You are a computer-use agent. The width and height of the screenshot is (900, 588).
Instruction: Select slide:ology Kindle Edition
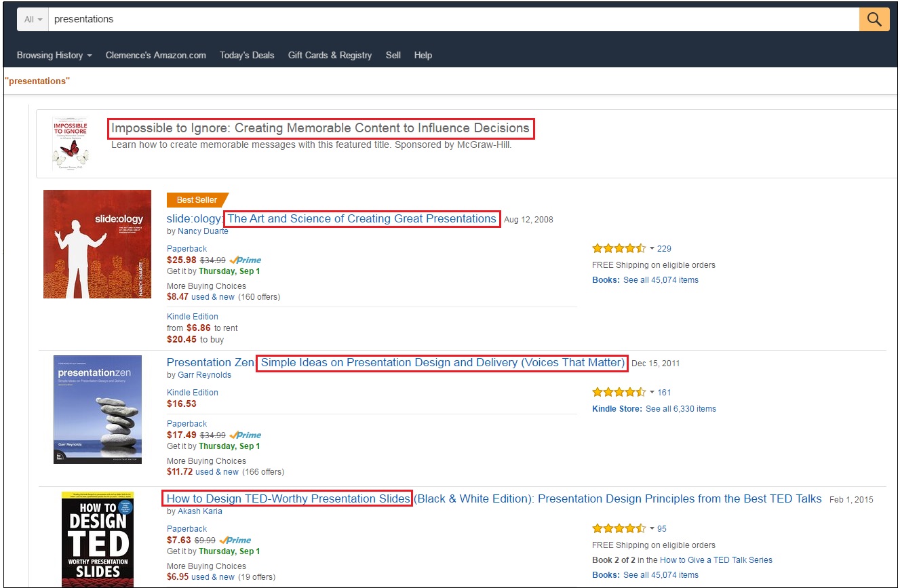pos(193,317)
